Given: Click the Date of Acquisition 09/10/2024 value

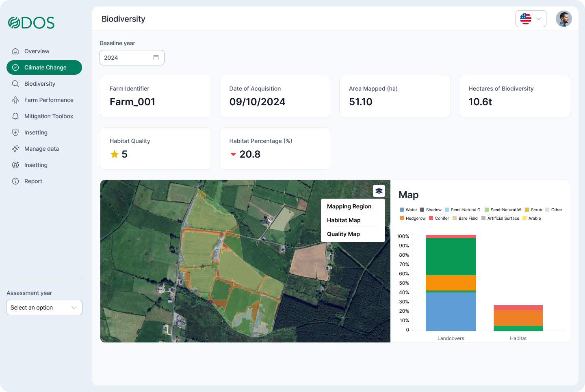Looking at the screenshot, I should coord(258,102).
